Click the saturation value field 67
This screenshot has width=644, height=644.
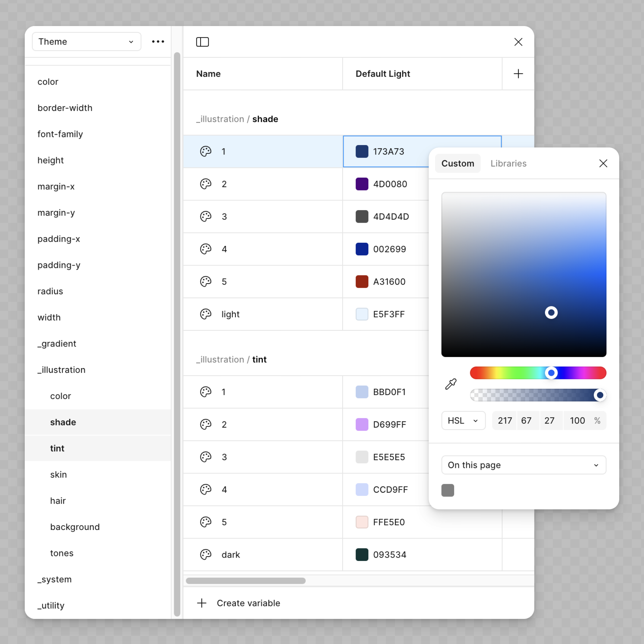pos(527,420)
